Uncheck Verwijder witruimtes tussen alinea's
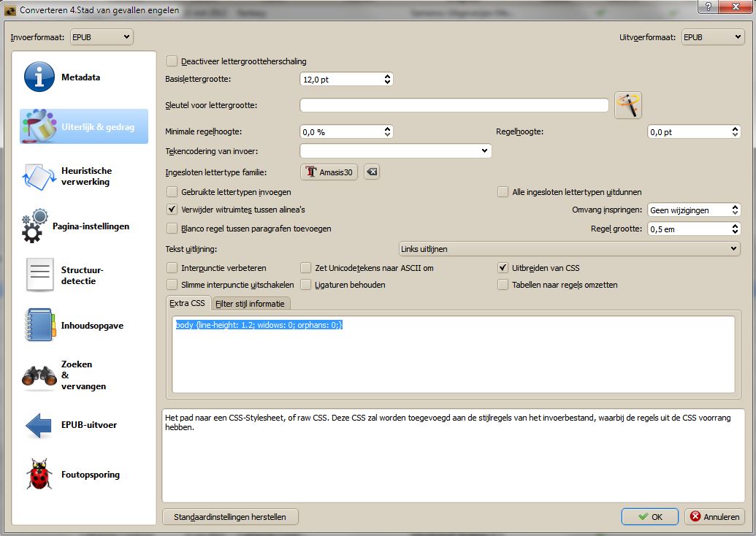The image size is (756, 536). [172, 210]
